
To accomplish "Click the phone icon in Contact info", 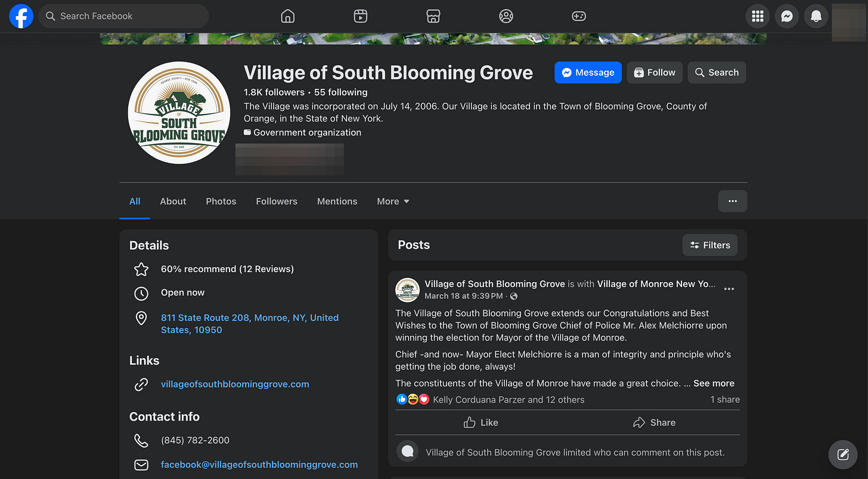I will tap(141, 441).
